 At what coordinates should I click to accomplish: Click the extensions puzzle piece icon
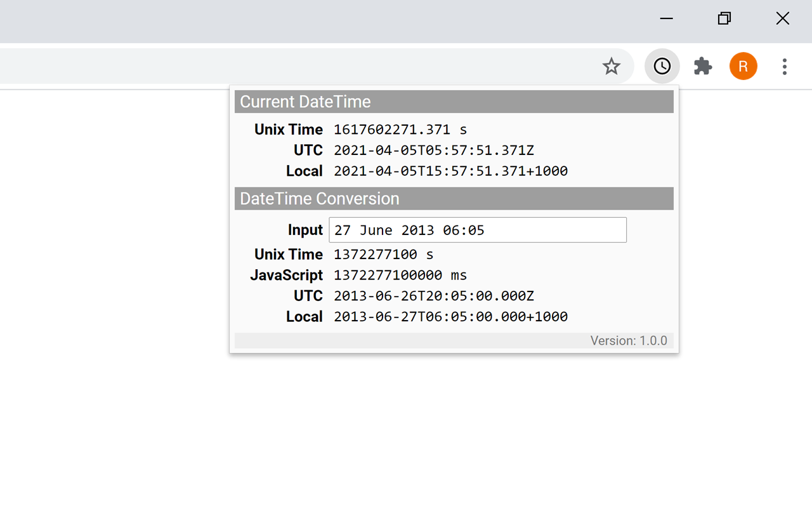pos(703,66)
